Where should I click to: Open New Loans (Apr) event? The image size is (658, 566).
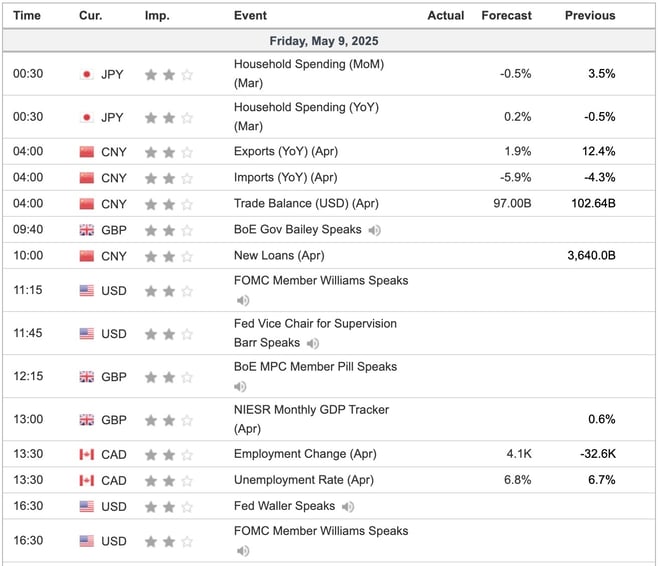[279, 255]
